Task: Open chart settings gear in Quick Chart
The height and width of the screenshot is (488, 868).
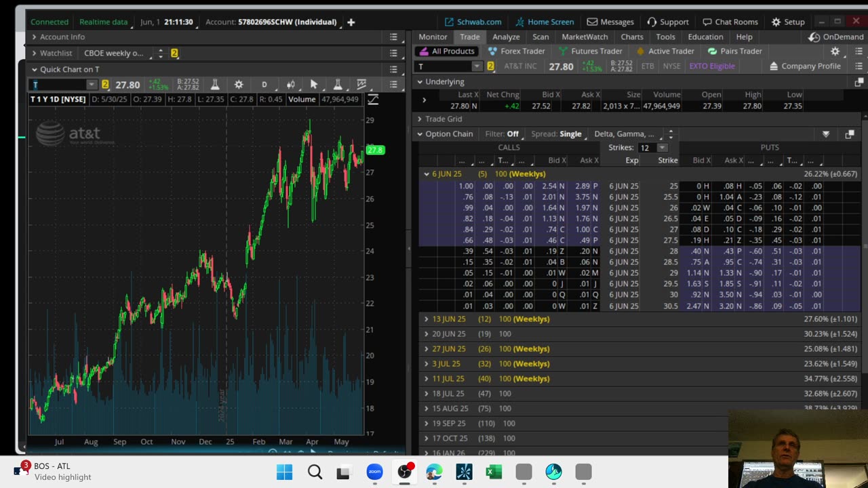Action: point(239,85)
